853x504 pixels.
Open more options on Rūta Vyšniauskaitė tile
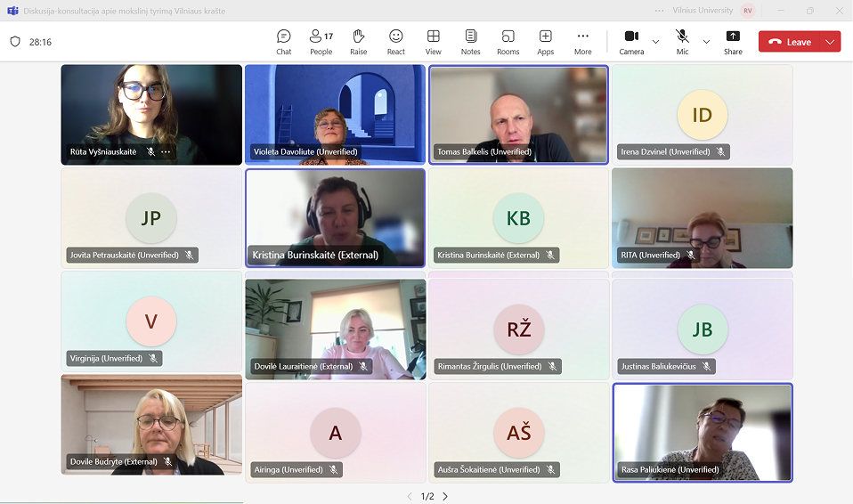coord(166,152)
